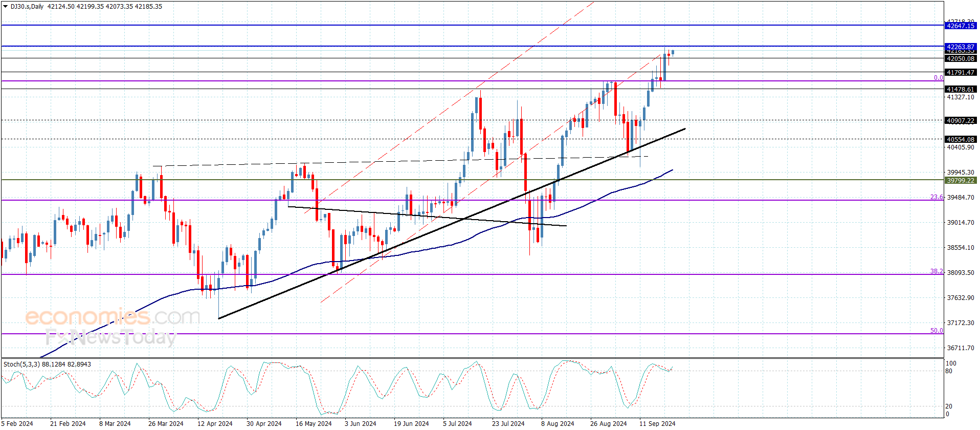Click the FxNewsToday watermark text
The height and width of the screenshot is (430, 980).
110,338
